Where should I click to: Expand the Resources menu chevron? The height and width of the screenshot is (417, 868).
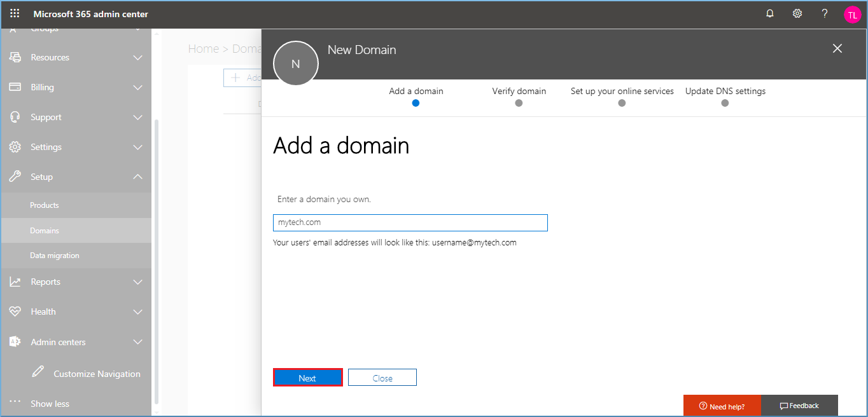pyautogui.click(x=137, y=58)
